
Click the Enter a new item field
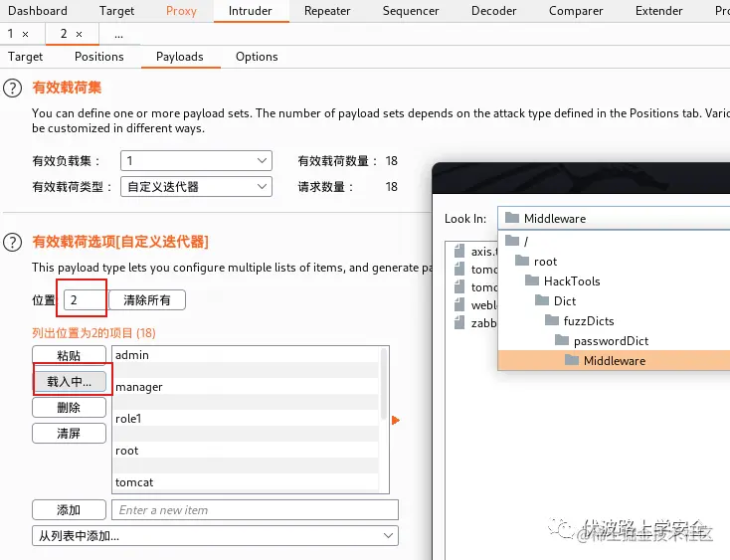(255, 509)
